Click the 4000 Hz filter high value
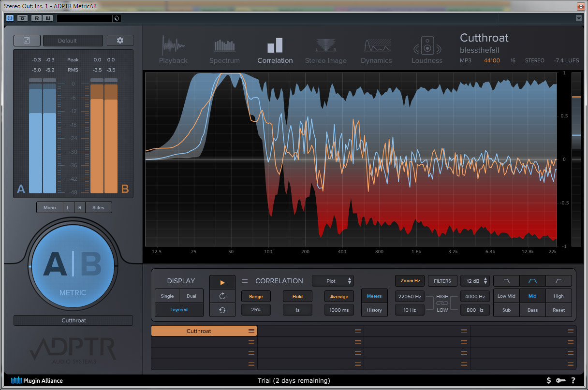Viewport: 588px width, 390px height. coord(475,296)
